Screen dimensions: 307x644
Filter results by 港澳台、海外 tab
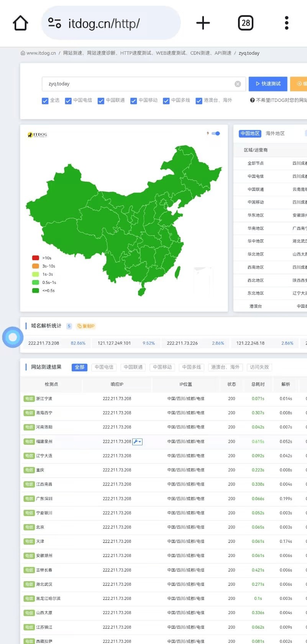[x=225, y=367]
